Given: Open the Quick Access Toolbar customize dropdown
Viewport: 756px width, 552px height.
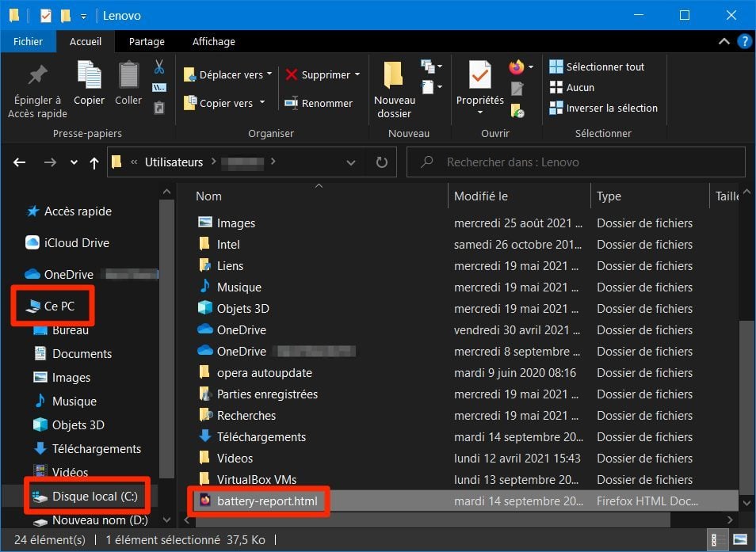Looking at the screenshot, I should point(83,17).
